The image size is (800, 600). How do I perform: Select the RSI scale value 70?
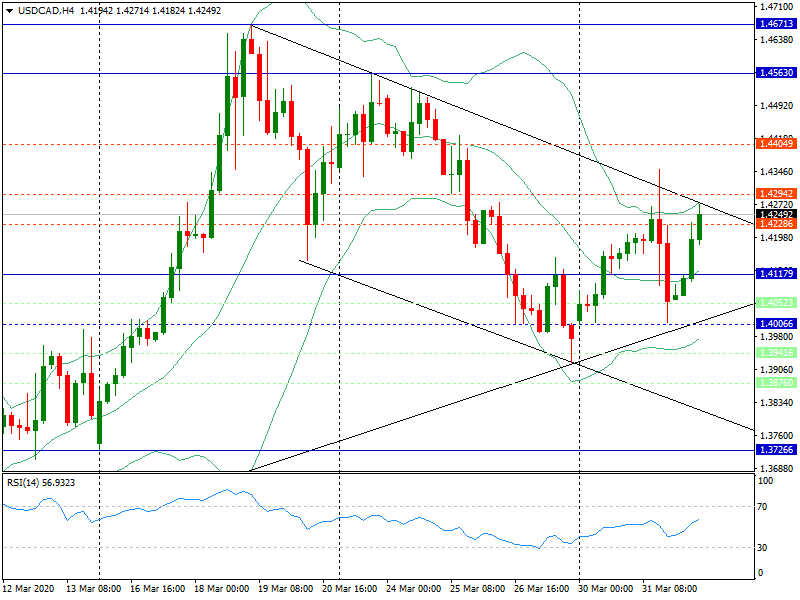click(764, 507)
